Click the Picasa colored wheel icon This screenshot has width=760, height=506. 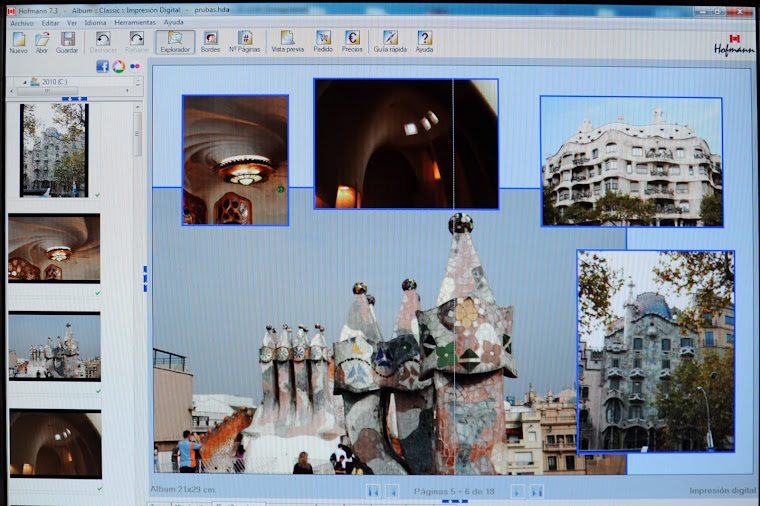pyautogui.click(x=118, y=66)
